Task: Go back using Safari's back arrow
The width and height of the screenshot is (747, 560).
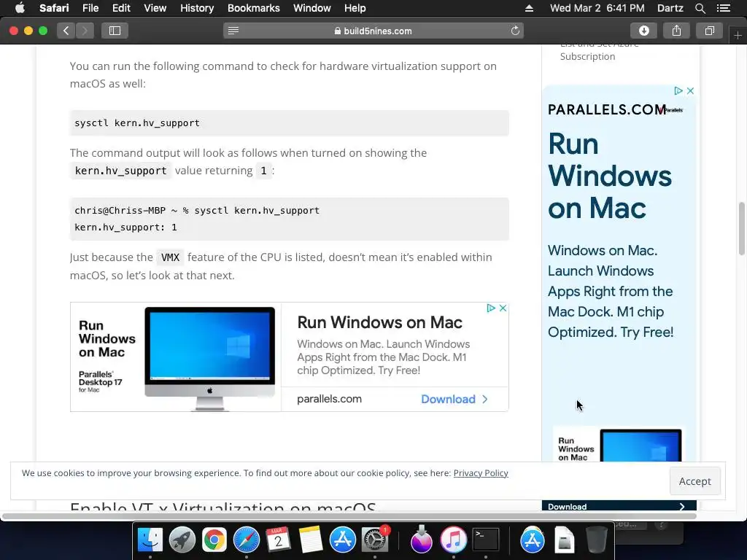Action: (x=66, y=31)
